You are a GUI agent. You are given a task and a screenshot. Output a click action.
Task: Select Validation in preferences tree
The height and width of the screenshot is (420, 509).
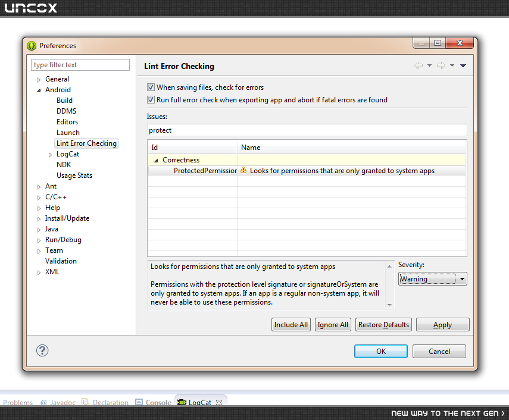(x=61, y=261)
